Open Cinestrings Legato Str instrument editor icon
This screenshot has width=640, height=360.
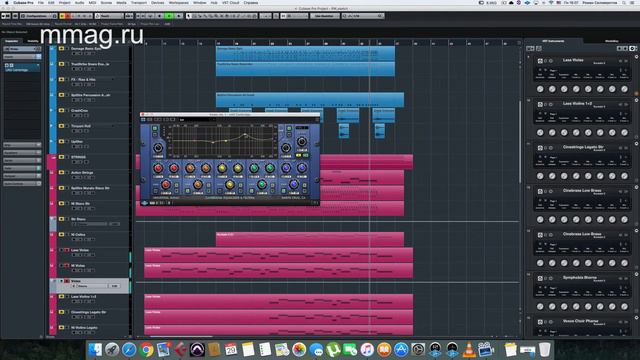(x=540, y=148)
